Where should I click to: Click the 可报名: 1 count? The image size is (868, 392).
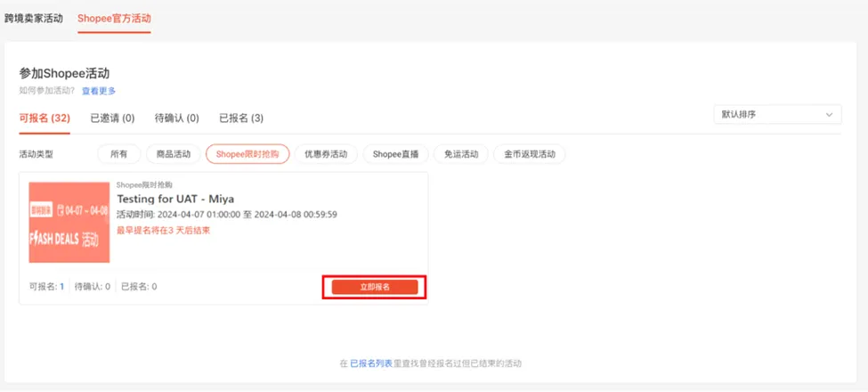[46, 287]
